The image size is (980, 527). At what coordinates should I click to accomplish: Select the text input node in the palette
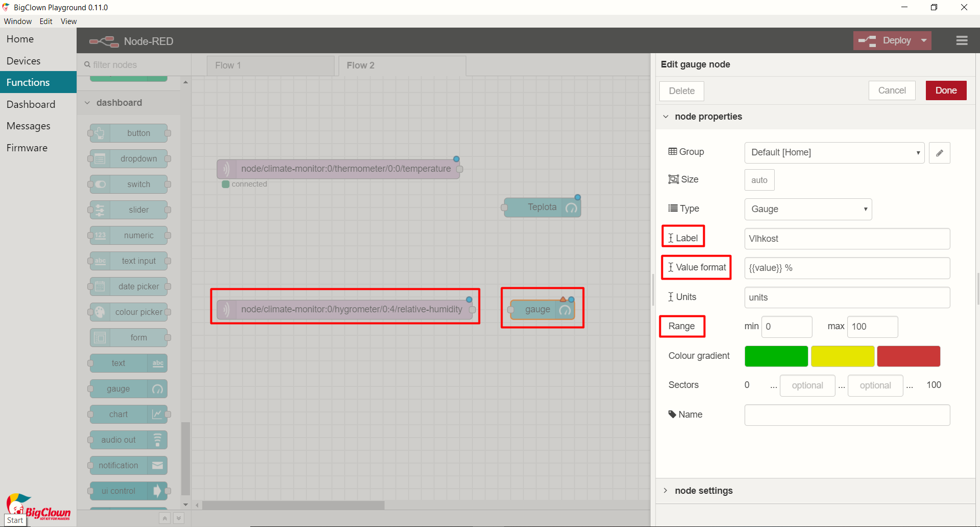pos(129,261)
